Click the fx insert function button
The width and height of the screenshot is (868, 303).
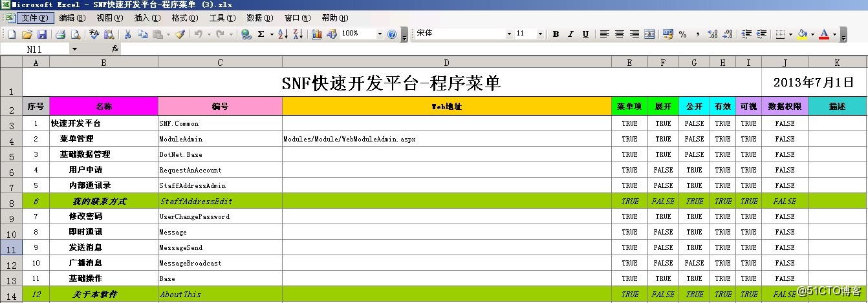click(115, 48)
